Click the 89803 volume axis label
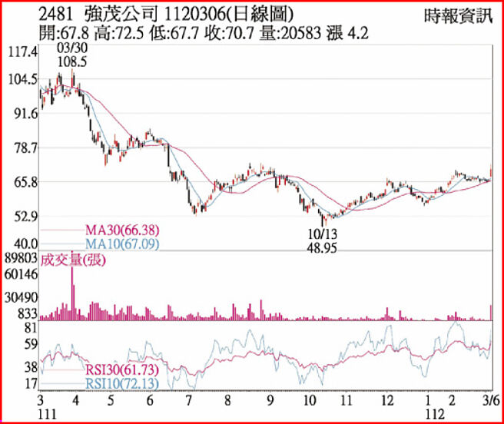504x424 pixels. click(x=20, y=256)
